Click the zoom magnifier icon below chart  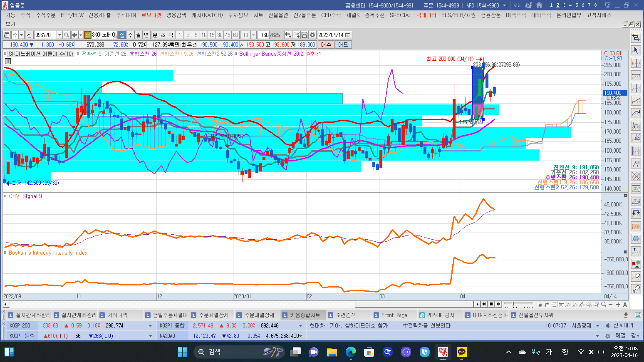pyautogui.click(x=604, y=304)
